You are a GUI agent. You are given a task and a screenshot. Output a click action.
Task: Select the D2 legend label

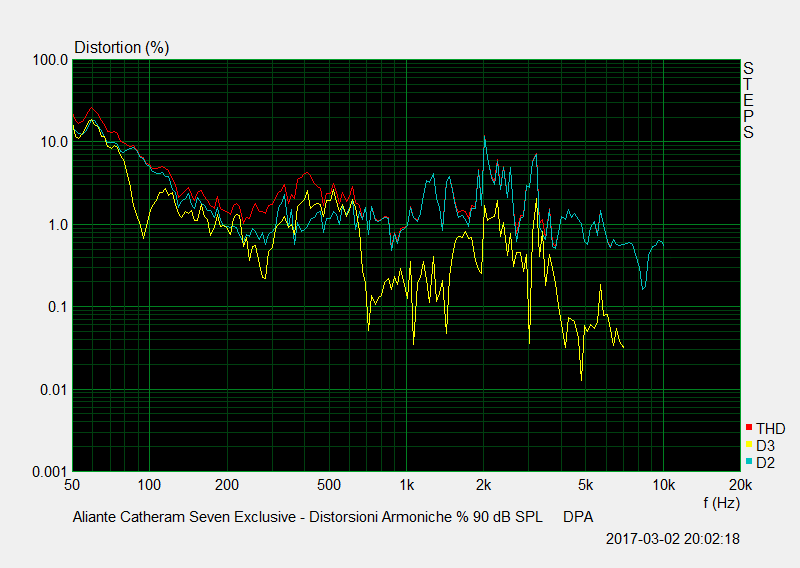[x=765, y=463]
